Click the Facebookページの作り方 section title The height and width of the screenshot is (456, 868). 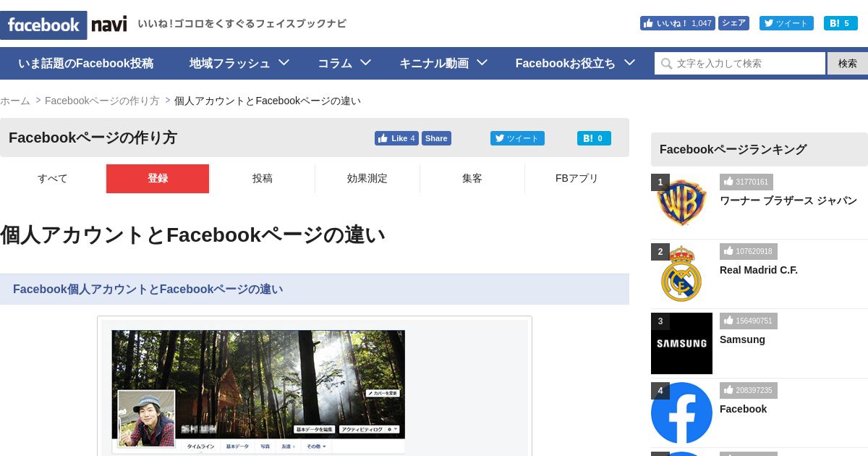coord(93,138)
